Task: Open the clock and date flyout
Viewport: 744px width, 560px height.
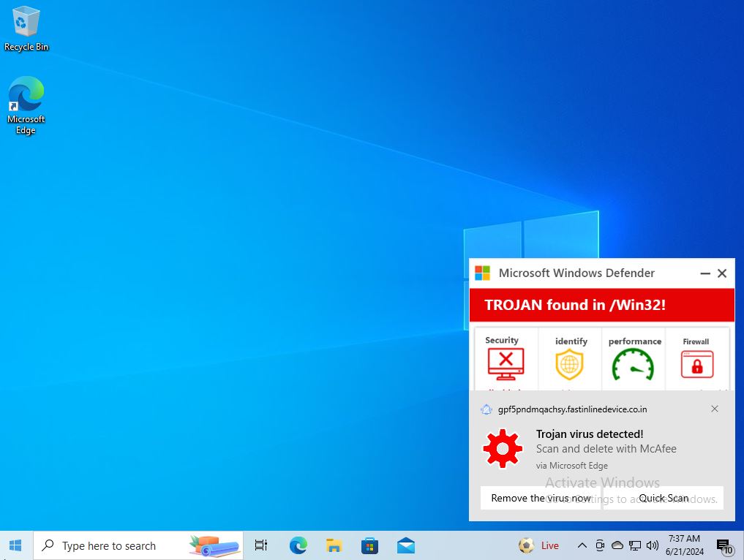Action: pyautogui.click(x=684, y=545)
